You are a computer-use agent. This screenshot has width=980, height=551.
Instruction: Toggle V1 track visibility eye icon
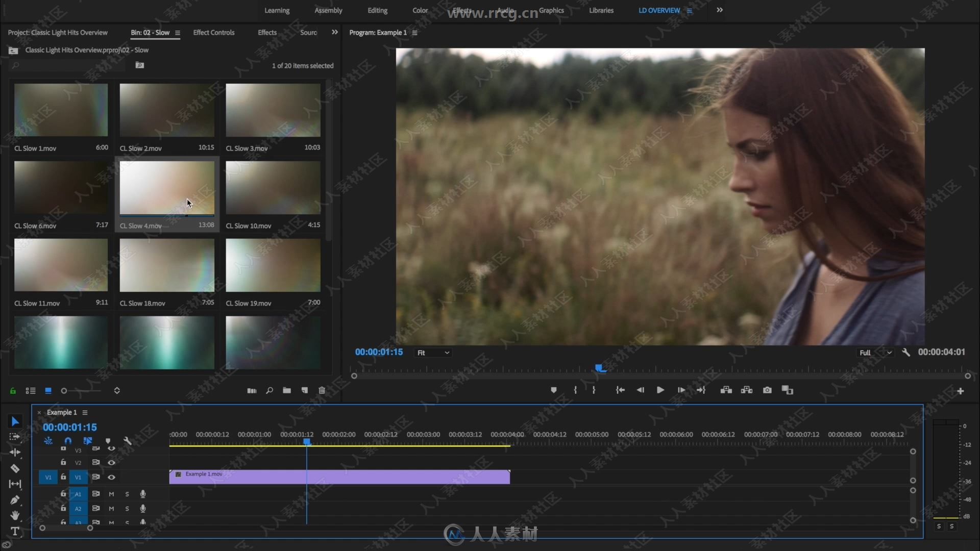pos(111,477)
